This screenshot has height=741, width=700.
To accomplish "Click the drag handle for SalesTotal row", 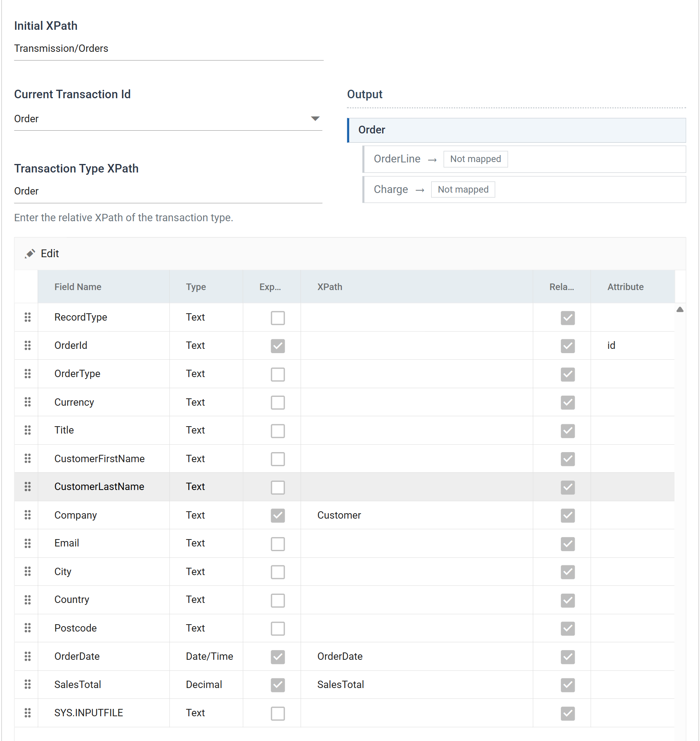I will click(x=27, y=684).
